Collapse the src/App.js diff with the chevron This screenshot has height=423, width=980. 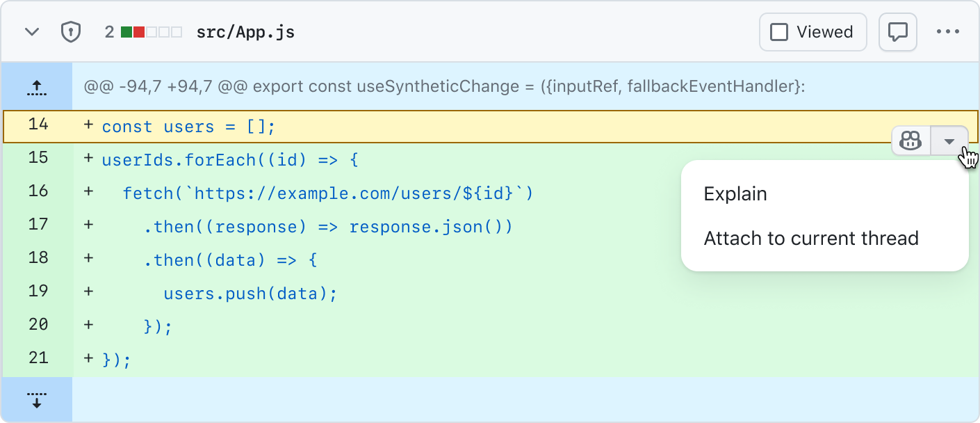pyautogui.click(x=31, y=31)
